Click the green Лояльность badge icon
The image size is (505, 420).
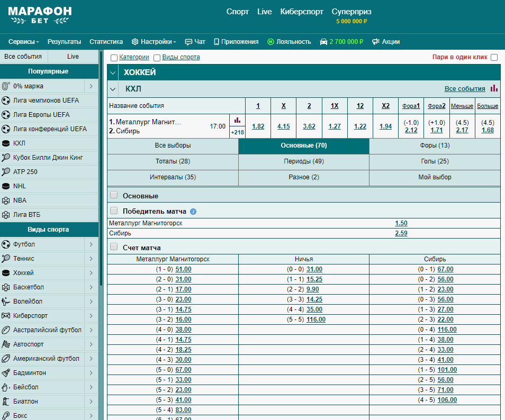pos(270,42)
